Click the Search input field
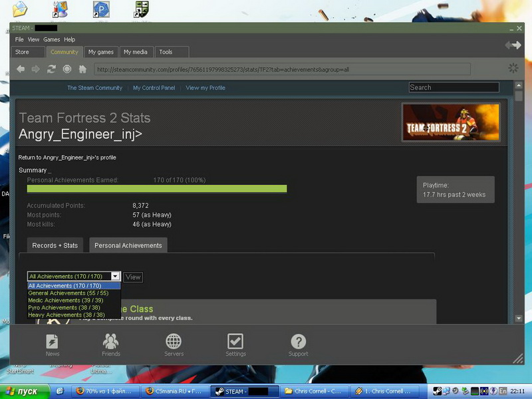The width and height of the screenshot is (532, 399). 454,87
